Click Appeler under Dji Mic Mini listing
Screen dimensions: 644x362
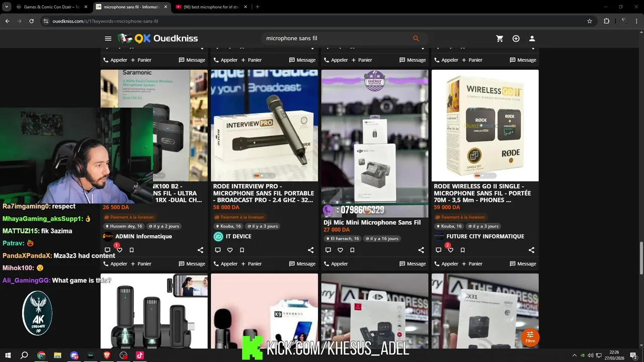click(x=336, y=263)
